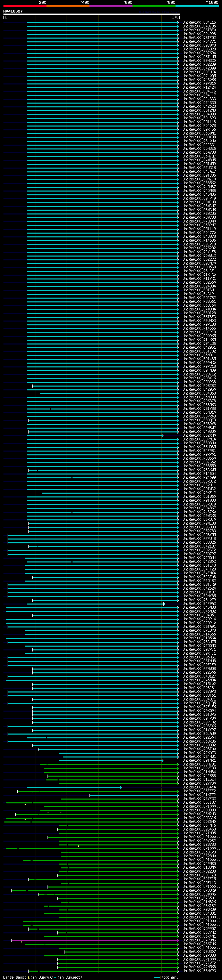Image resolution: width=222 pixels, height=980 pixels.
Task: Click the red 20% identity legend segment
Action: tap(25, 6)
